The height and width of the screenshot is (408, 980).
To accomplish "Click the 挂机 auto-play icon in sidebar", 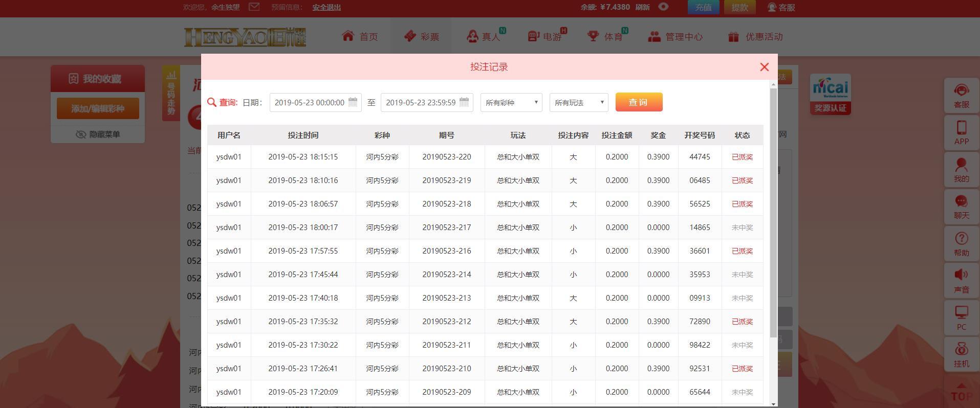I will 962,355.
